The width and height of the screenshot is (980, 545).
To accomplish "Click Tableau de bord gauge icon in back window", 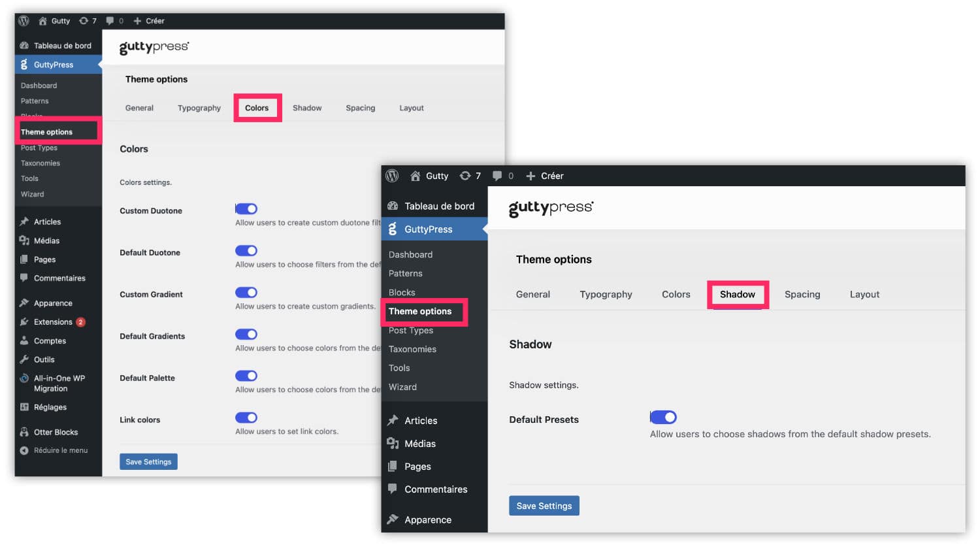I will [24, 46].
